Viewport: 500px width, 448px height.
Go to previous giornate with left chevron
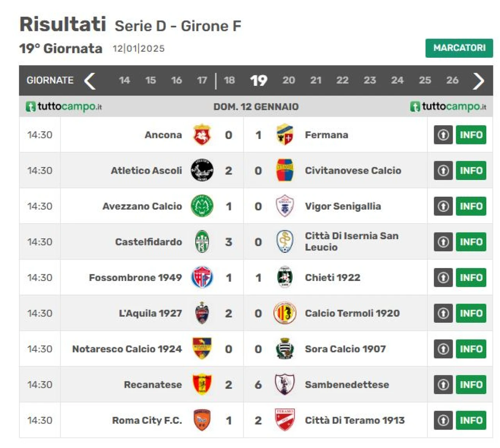pos(90,81)
